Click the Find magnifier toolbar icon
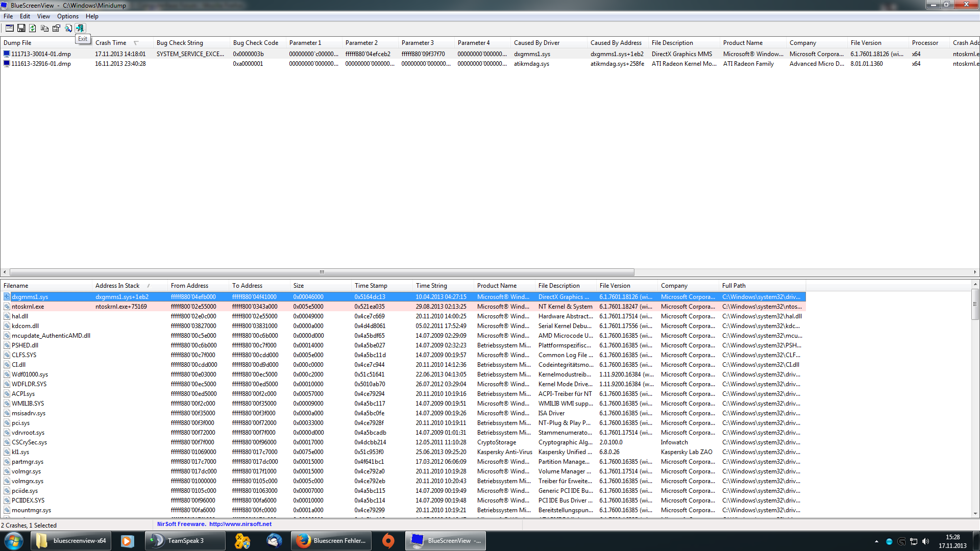Screen dimensions: 980x551 68,28
